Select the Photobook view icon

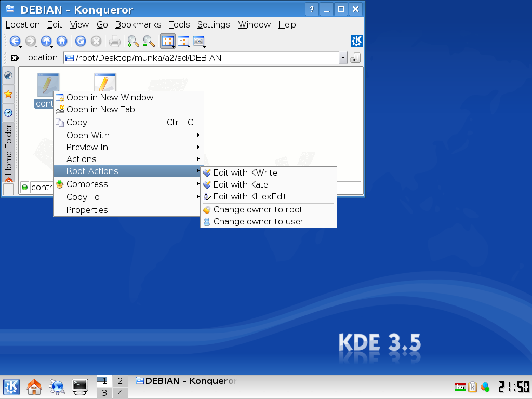(x=199, y=41)
